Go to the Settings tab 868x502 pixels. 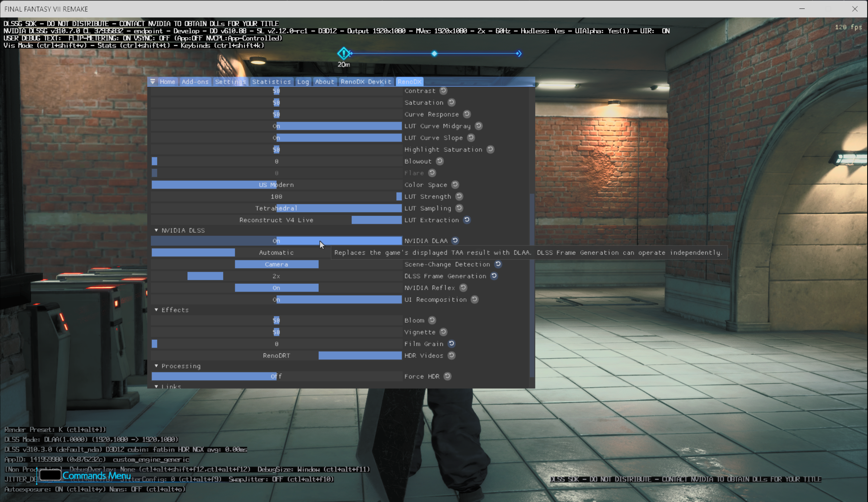(231, 82)
